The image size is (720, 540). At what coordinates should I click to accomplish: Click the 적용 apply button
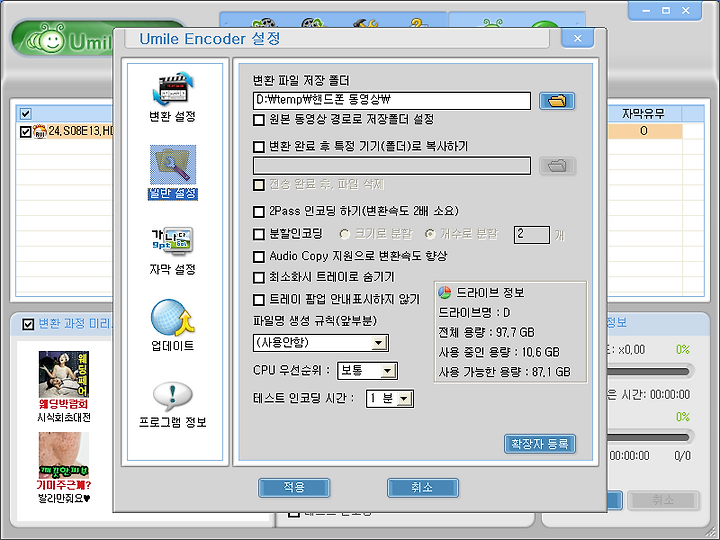coord(294,487)
